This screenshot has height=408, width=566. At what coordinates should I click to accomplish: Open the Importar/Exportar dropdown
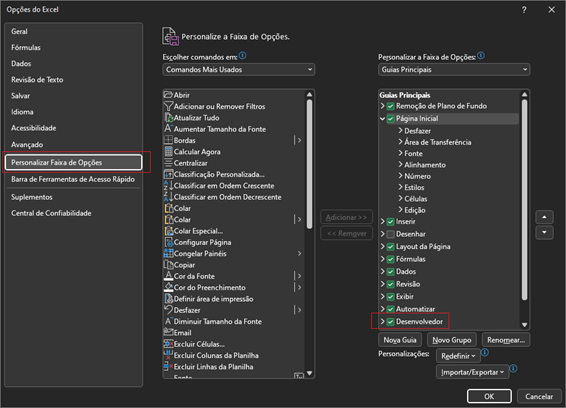(472, 372)
